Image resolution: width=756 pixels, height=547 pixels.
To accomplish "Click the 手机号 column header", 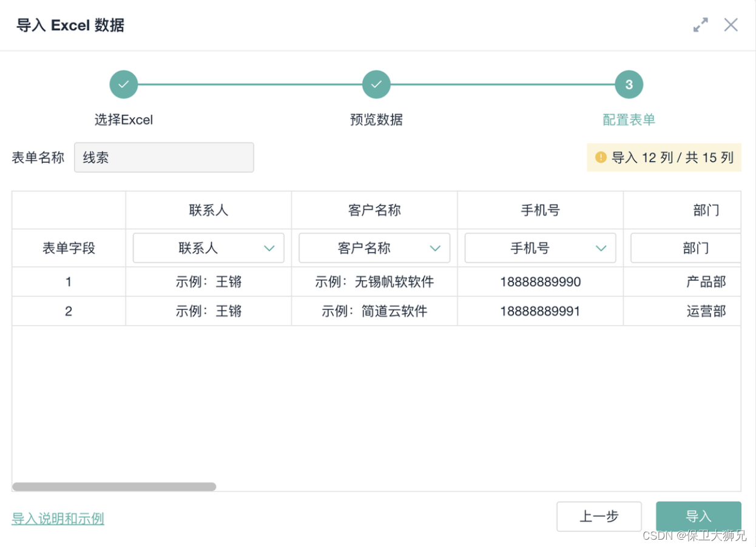I will [x=541, y=210].
